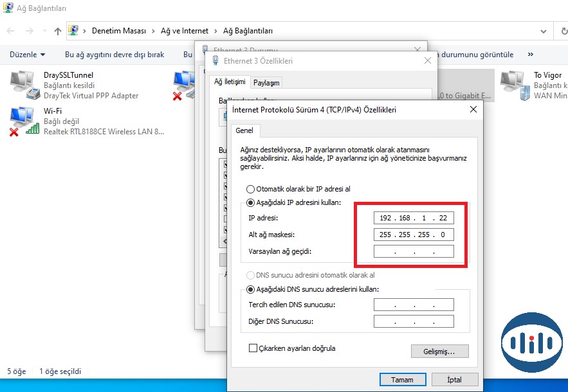This screenshot has width=568, height=392.
Task: Select the Wi-Fi network adapter icon
Action: [23, 121]
